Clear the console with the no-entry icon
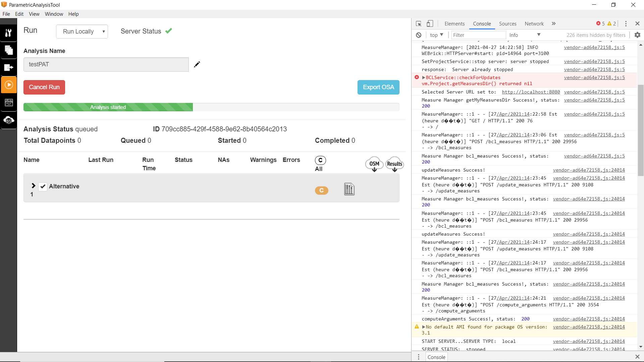Screen dimensions: 644x362 click(x=418, y=35)
